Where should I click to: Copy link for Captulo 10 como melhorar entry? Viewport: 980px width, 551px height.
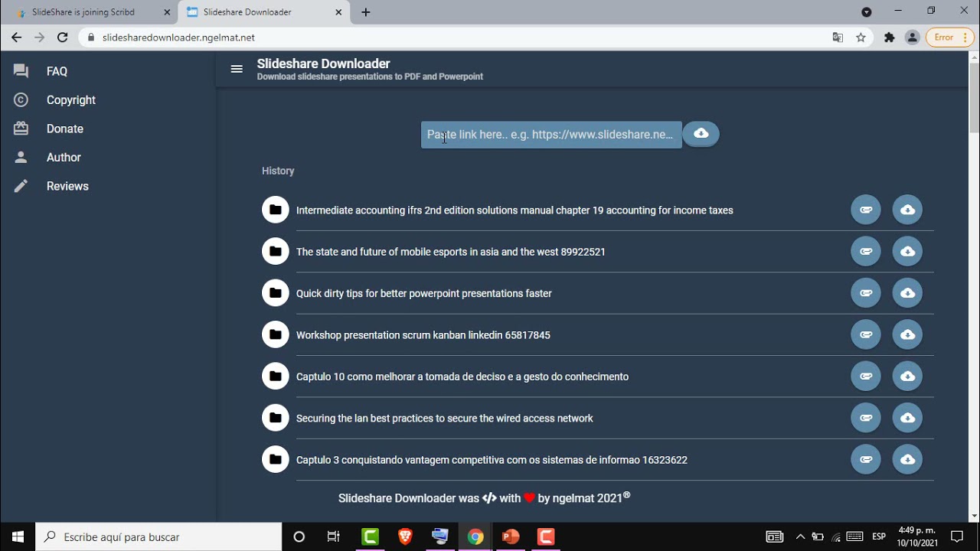coord(866,377)
